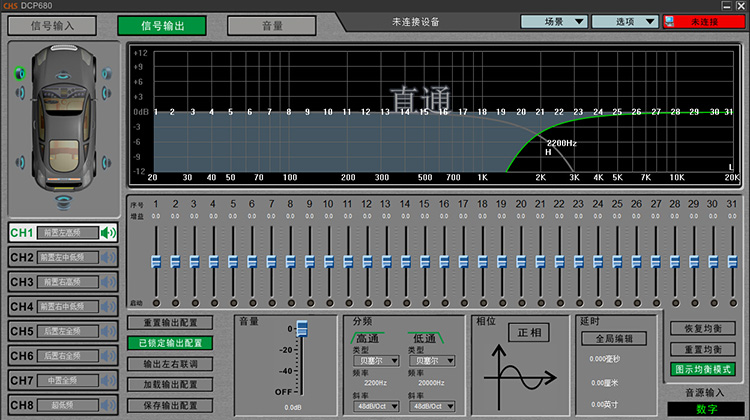The image size is (750, 420).
Task: Mute CH1 using its speaker icon
Action: tap(109, 233)
